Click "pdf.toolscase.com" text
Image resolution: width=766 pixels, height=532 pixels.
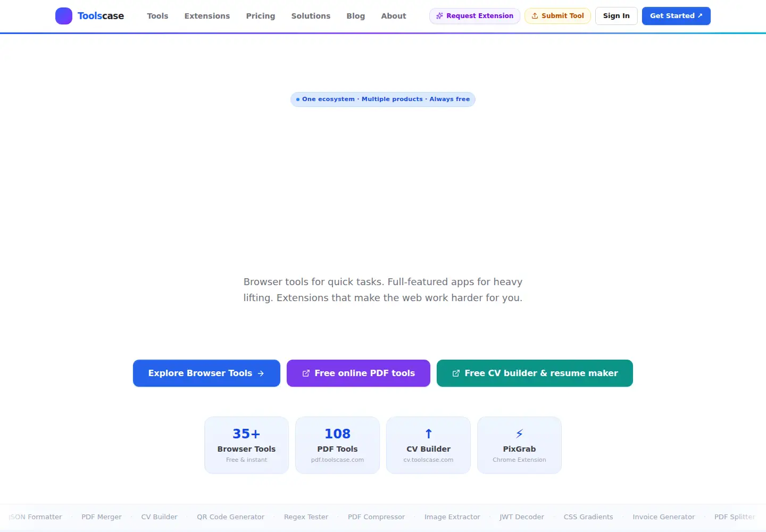337,460
